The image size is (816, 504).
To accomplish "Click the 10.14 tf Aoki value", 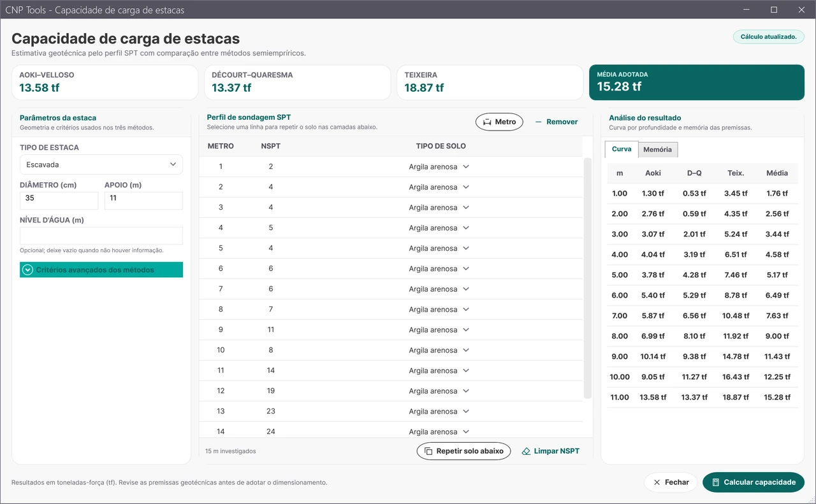I will (653, 357).
